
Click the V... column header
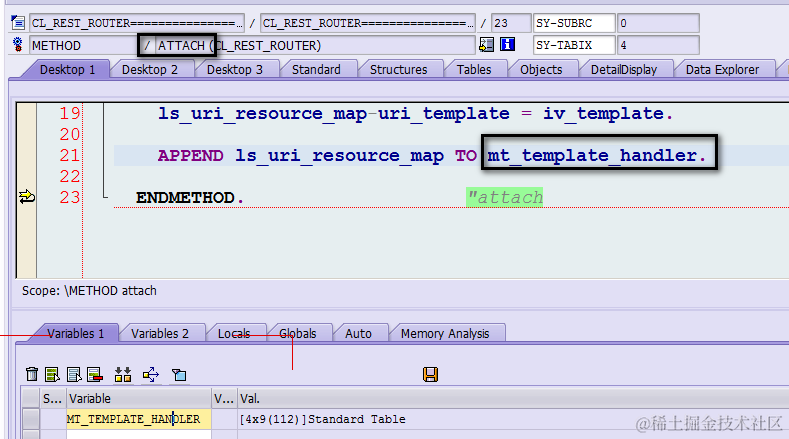point(224,399)
